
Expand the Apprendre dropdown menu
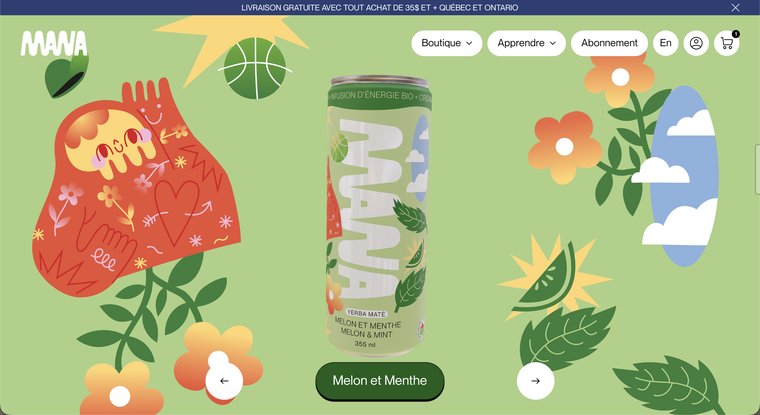point(526,43)
